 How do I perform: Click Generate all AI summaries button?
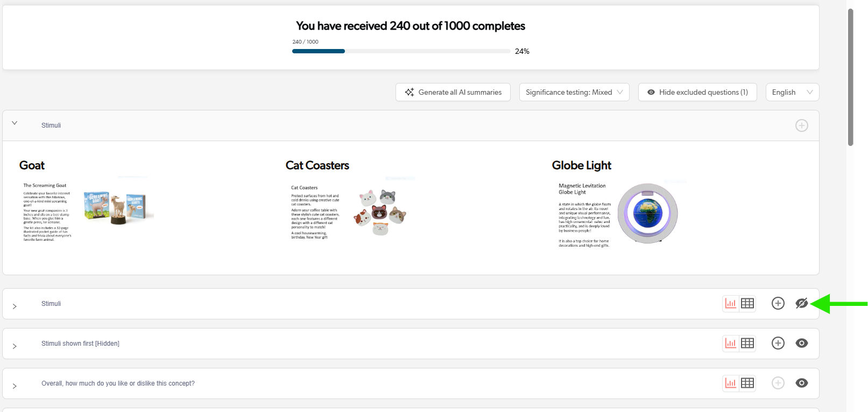pyautogui.click(x=453, y=92)
